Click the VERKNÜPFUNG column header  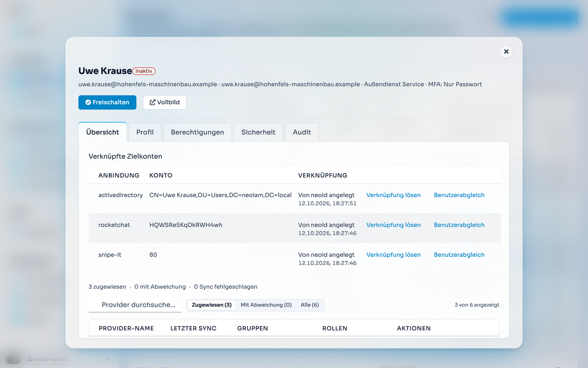[x=323, y=175]
